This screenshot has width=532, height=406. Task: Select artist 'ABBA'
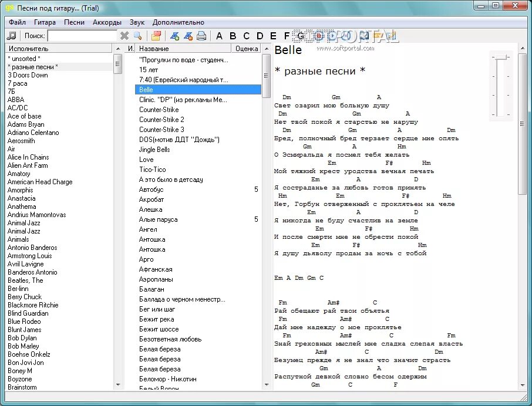(16, 100)
